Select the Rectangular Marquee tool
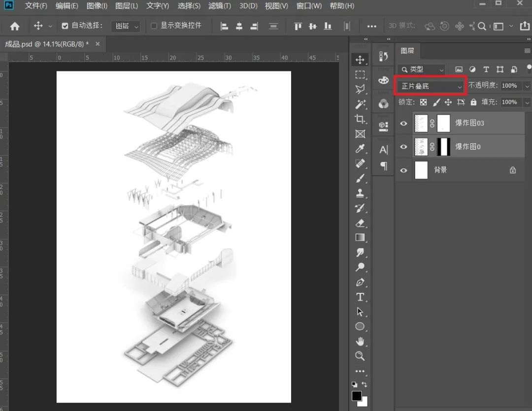 360,75
